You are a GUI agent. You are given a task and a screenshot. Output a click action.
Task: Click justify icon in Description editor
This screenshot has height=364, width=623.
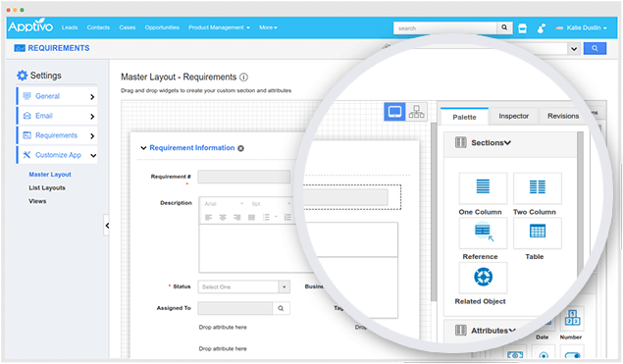coord(251,217)
